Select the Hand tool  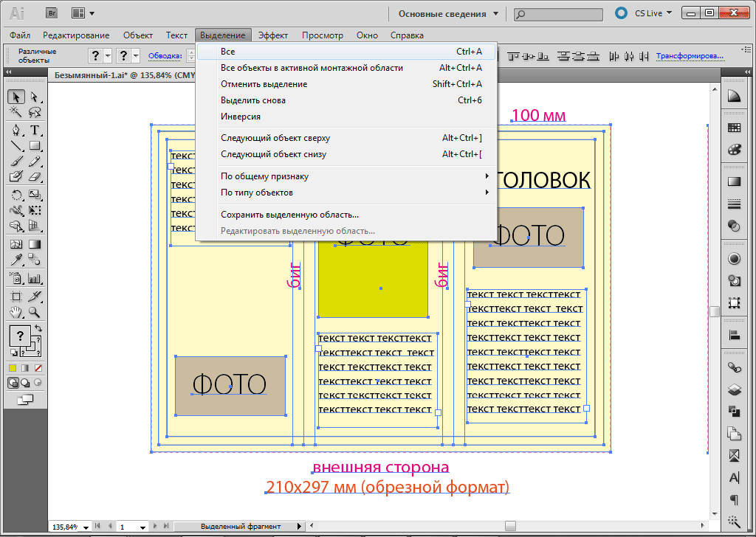pos(16,313)
